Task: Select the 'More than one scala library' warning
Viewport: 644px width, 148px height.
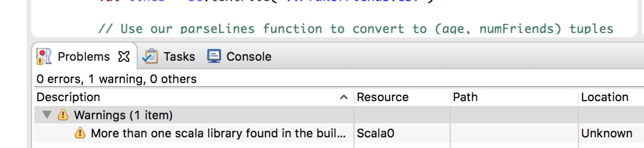Action: tap(218, 133)
